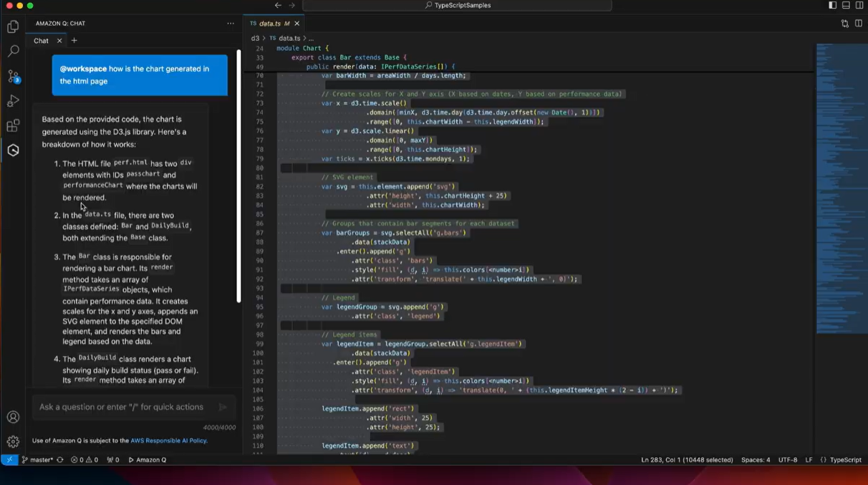The image size is (868, 485).
Task: Open the Accounts icon
Action: coord(13,417)
